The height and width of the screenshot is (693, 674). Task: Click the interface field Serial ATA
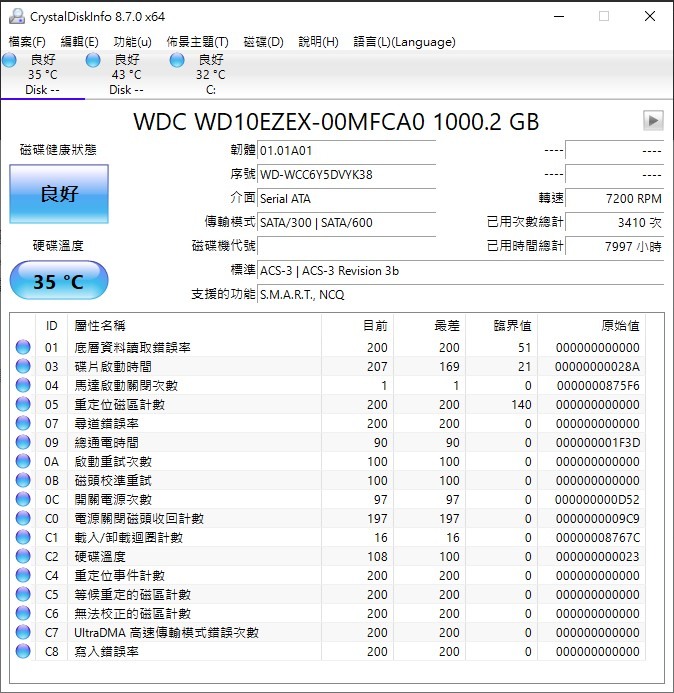coord(347,198)
